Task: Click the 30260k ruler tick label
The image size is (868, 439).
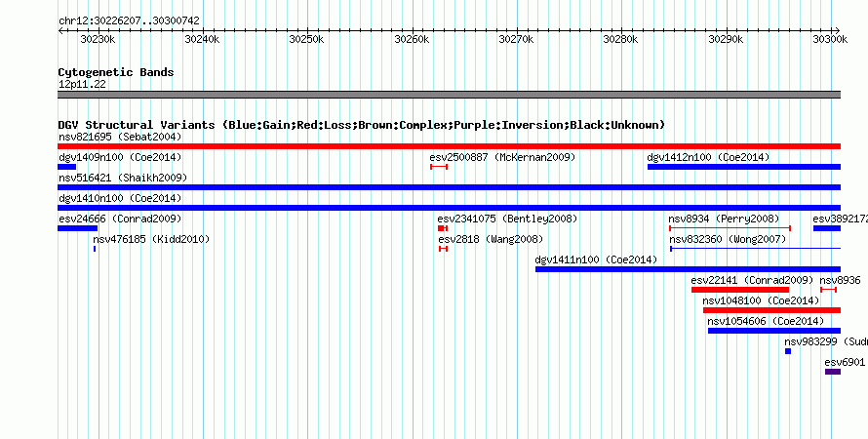Action: (412, 39)
